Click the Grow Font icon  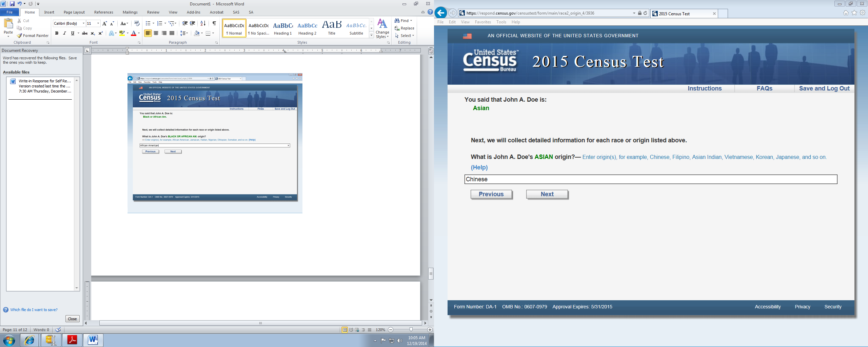tap(104, 23)
